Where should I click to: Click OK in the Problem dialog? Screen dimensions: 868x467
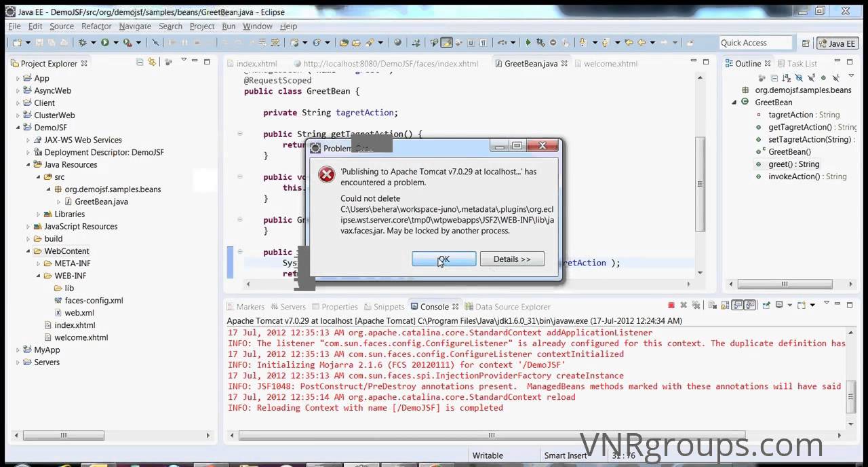443,259
